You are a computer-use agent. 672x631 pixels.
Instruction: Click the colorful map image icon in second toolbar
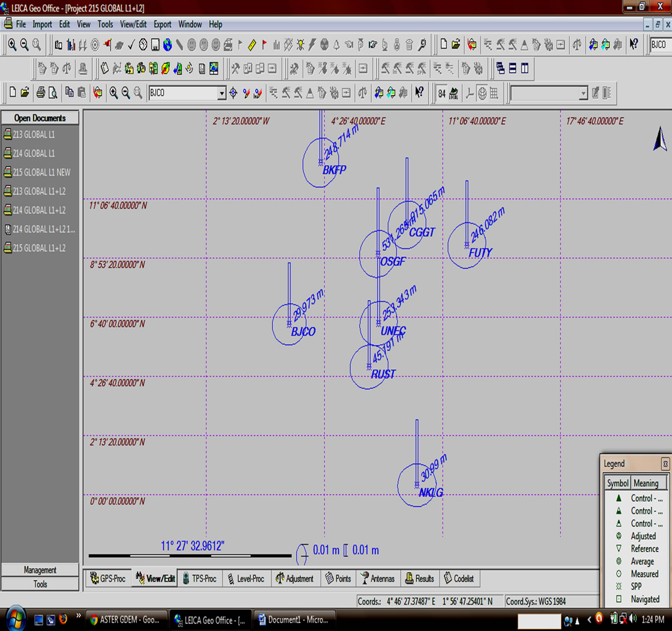point(214,68)
